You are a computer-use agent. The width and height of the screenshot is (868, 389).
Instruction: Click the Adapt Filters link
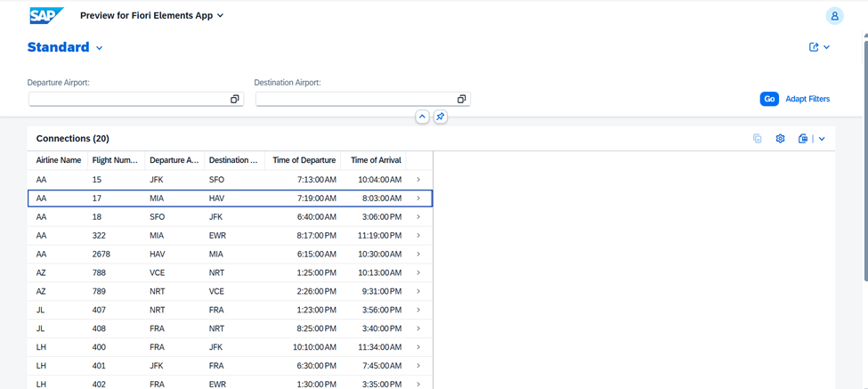click(807, 99)
